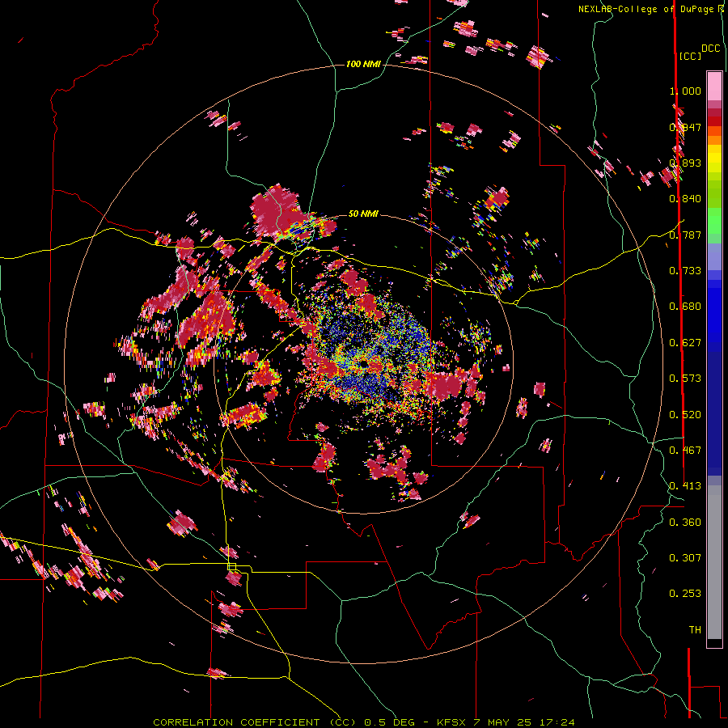Viewport: 728px width, 728px height.
Task: Click the 0.360 scale value
Action: [x=685, y=523]
